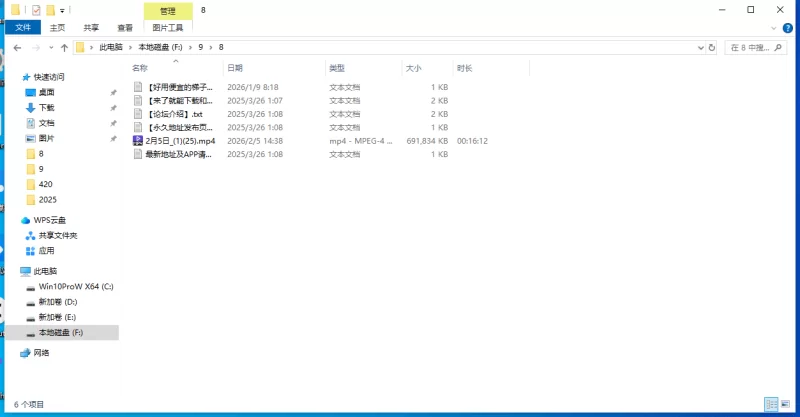Click 此电脑 in the address bar
800x417 pixels.
coord(111,47)
